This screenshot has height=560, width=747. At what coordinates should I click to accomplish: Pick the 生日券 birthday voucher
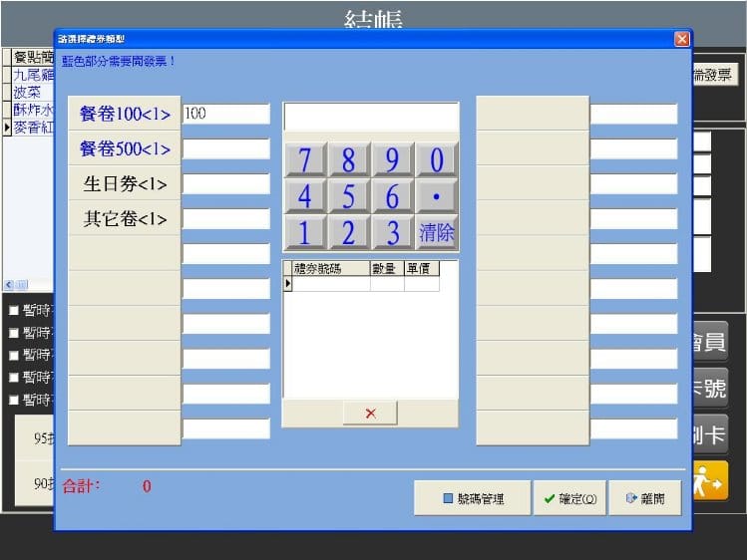click(125, 184)
